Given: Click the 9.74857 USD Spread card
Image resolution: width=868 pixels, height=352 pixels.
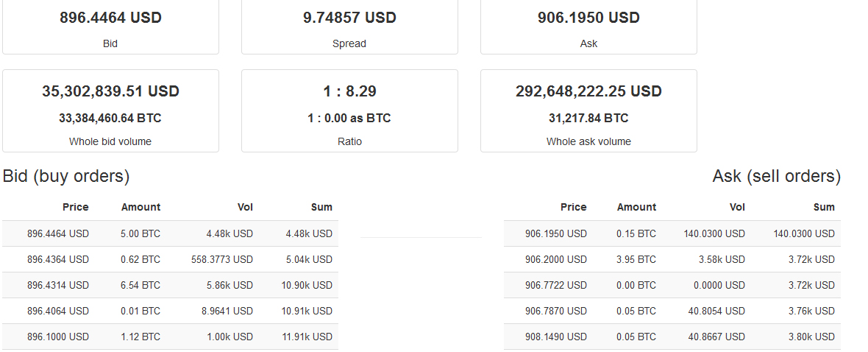Looking at the screenshot, I should point(349,26).
